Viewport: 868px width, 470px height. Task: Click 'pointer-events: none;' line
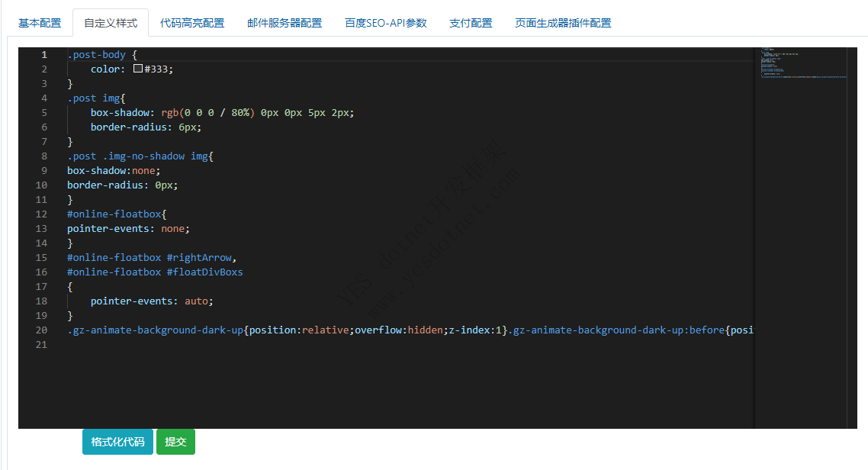tap(128, 229)
